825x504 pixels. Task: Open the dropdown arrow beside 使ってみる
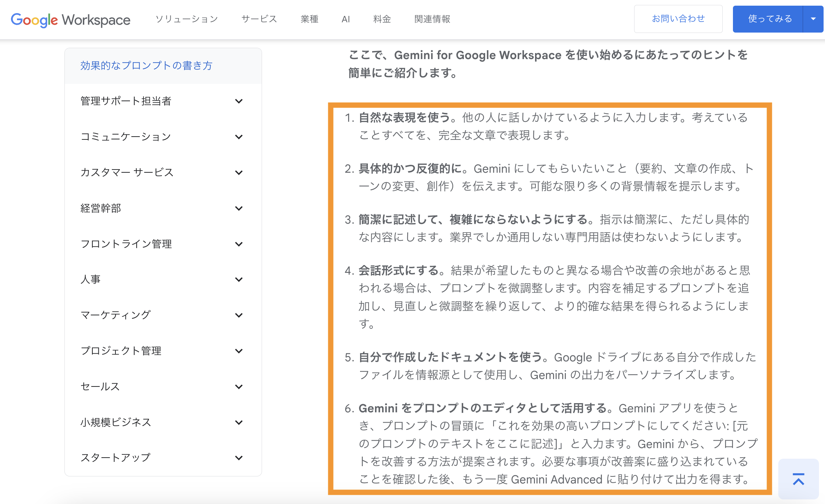click(813, 19)
